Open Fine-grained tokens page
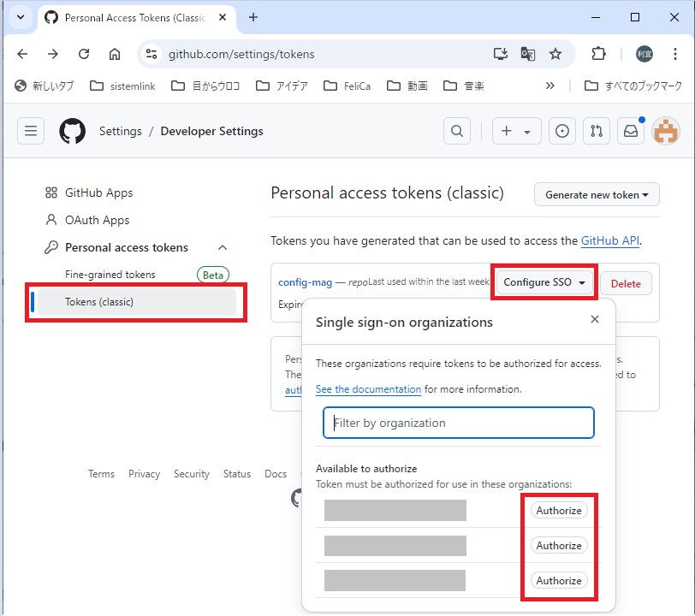695x616 pixels. point(110,275)
